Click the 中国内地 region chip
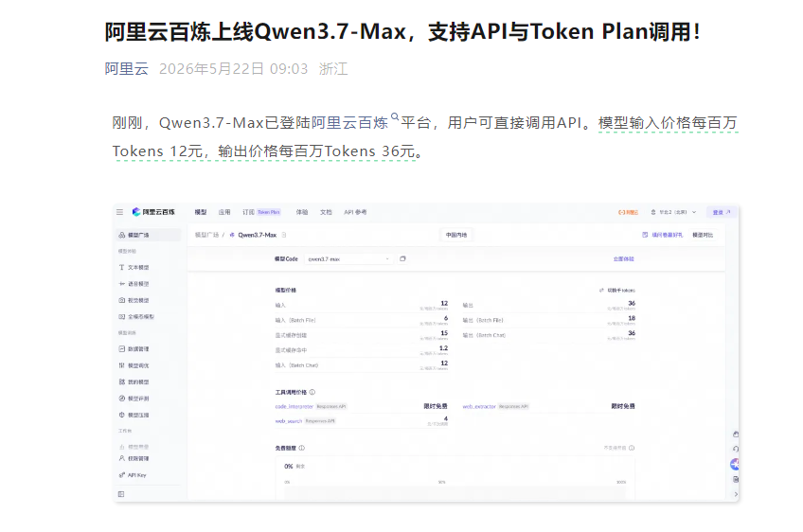The image size is (803, 532). point(456,235)
